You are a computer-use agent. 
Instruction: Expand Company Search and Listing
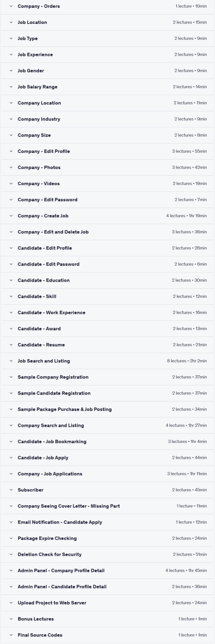(107, 425)
